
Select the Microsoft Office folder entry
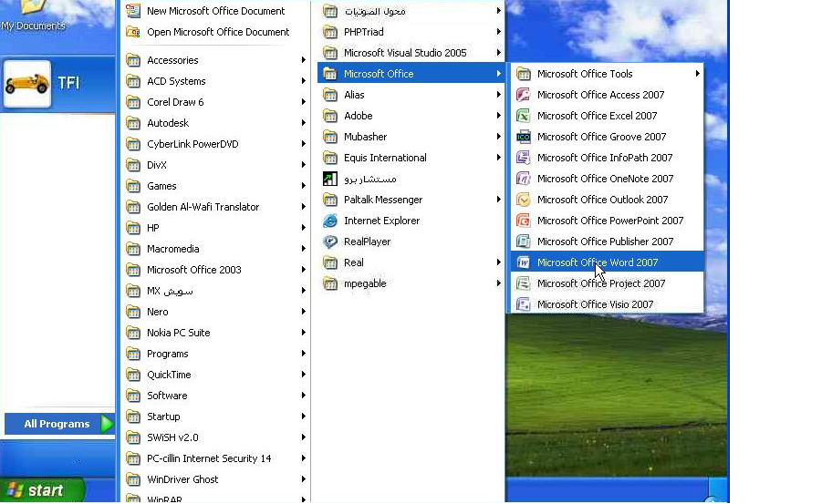[x=411, y=74]
